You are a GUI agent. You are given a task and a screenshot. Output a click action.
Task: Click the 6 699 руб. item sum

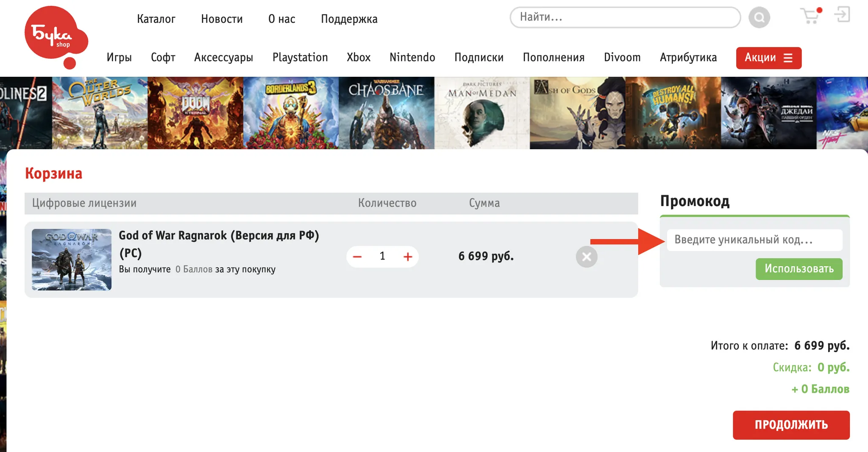[486, 256]
